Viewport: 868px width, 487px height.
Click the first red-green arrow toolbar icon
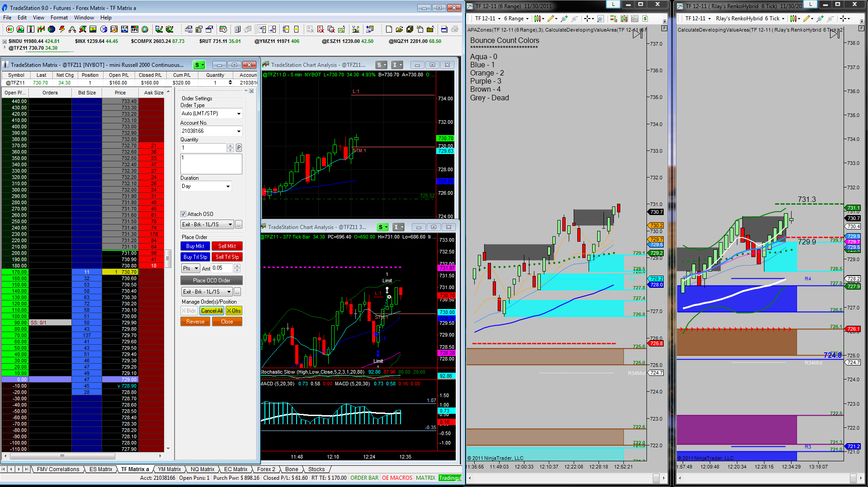[9, 29]
